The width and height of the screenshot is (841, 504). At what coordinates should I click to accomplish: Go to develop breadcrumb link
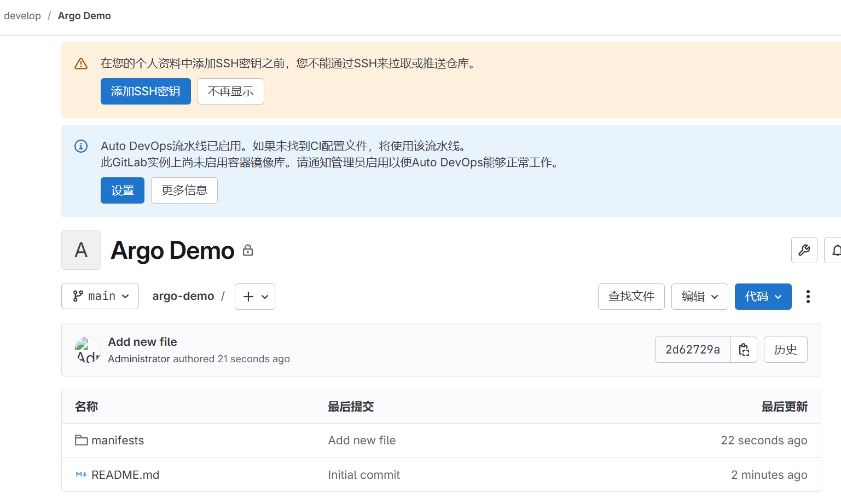point(22,16)
